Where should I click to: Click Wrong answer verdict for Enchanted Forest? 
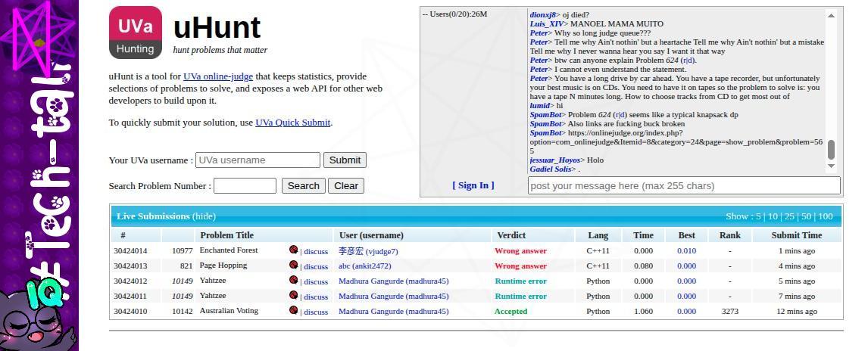[521, 251]
